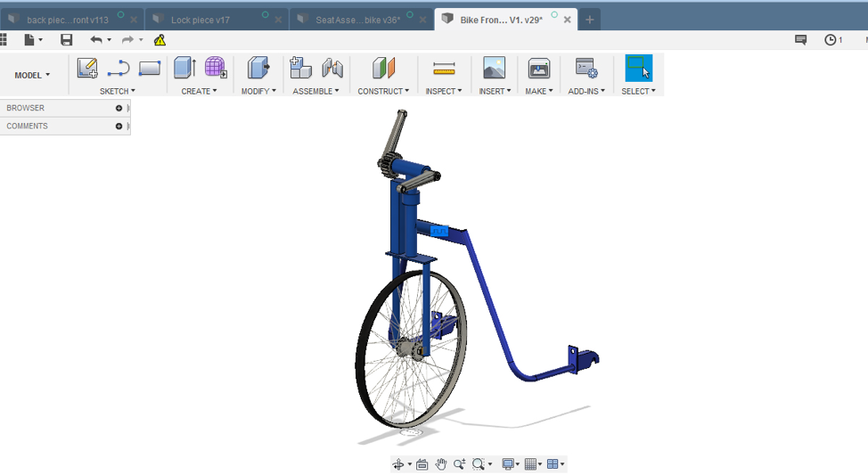Click the Pan hand tool
868x475 pixels.
[440, 464]
